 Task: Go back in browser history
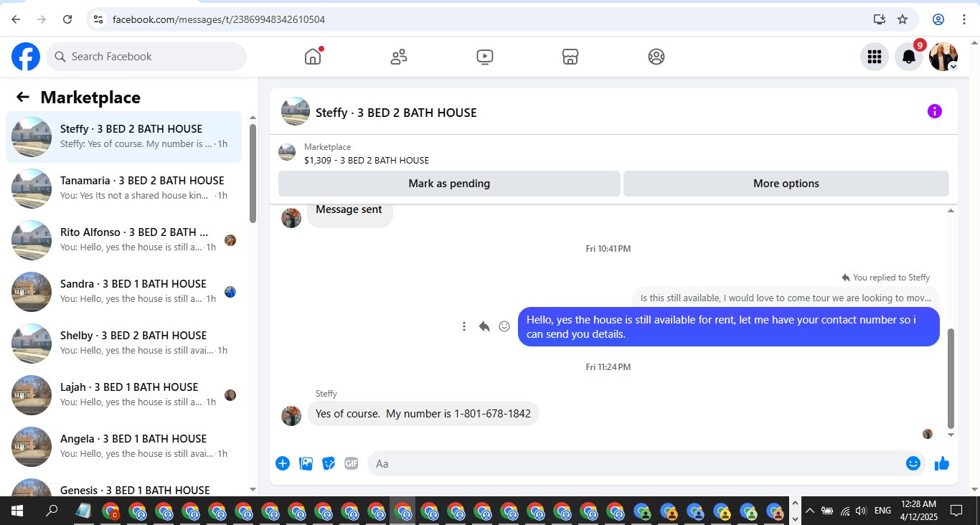click(16, 19)
